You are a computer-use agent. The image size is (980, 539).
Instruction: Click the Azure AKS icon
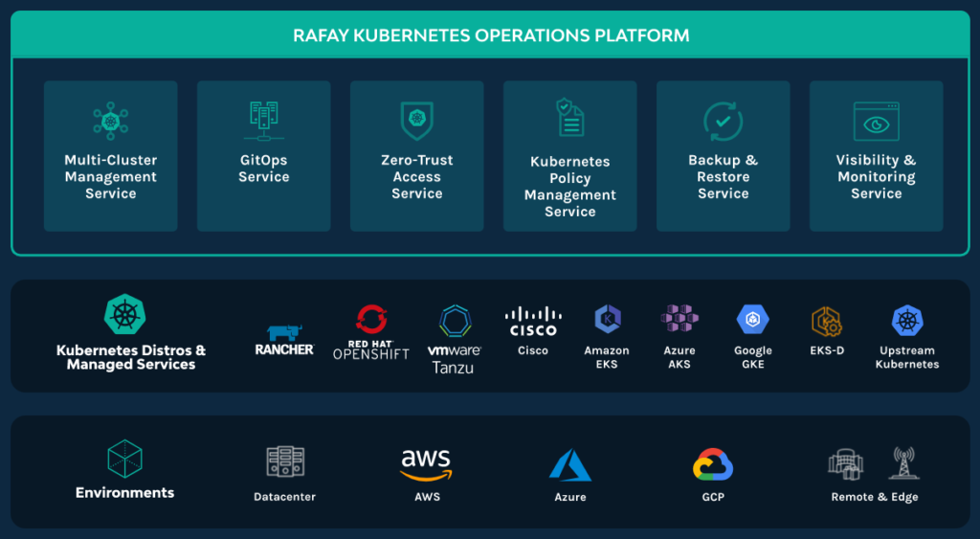click(x=679, y=318)
